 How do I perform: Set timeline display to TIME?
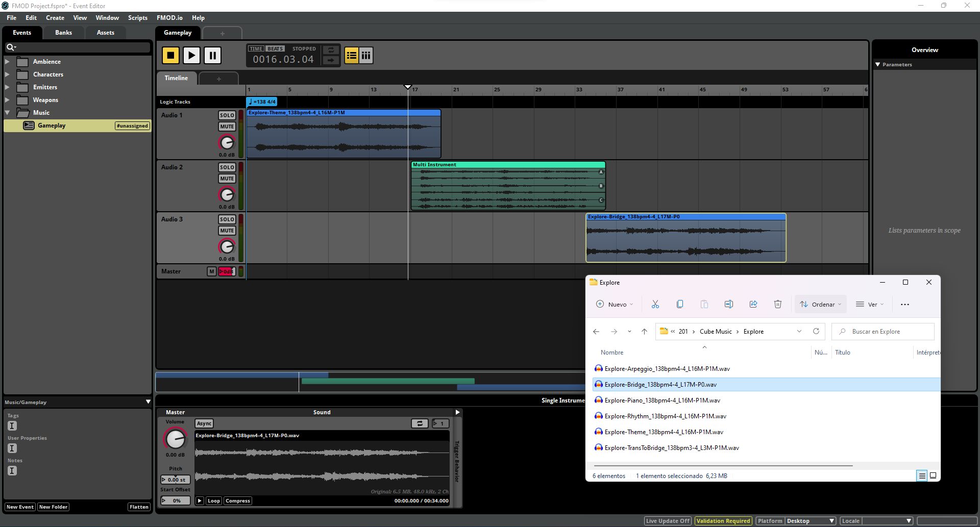pos(256,49)
